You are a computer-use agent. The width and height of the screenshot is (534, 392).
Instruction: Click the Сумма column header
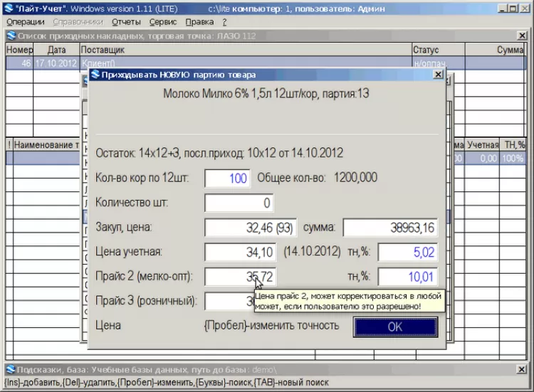click(x=495, y=50)
